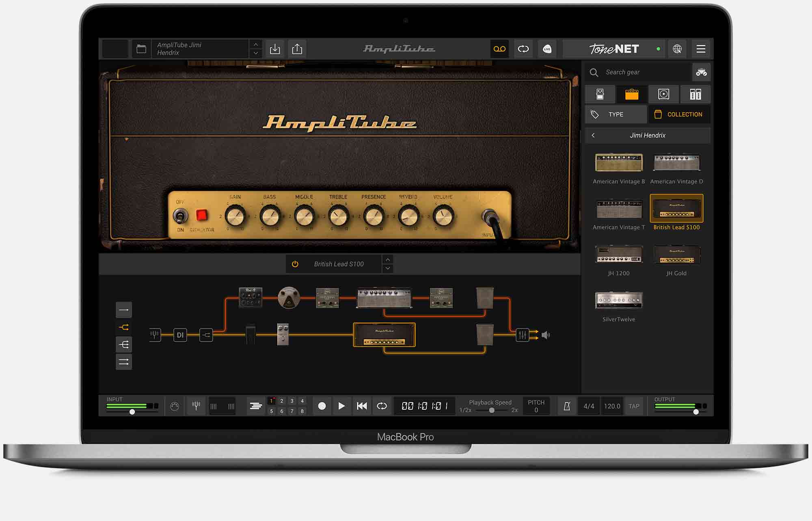Click the export/share preset icon

coord(297,49)
